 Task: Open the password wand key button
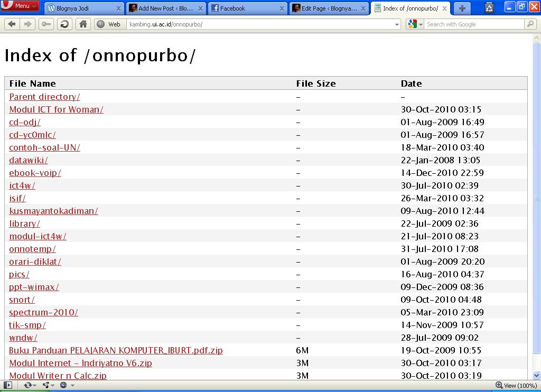(x=46, y=24)
